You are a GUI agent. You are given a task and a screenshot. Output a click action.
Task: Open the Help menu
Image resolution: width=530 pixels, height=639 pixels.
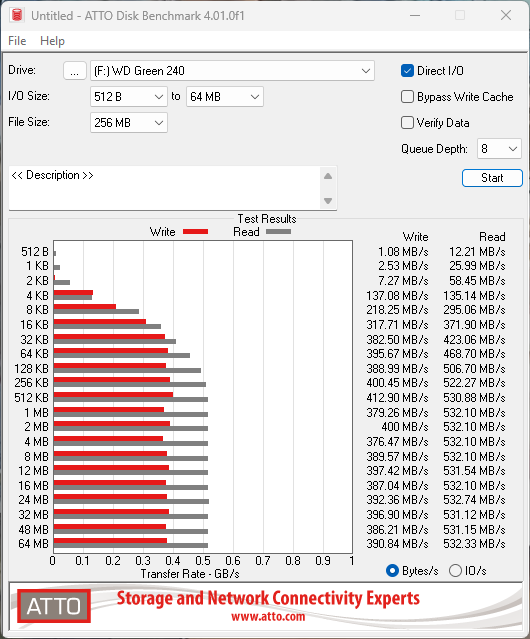pos(52,41)
